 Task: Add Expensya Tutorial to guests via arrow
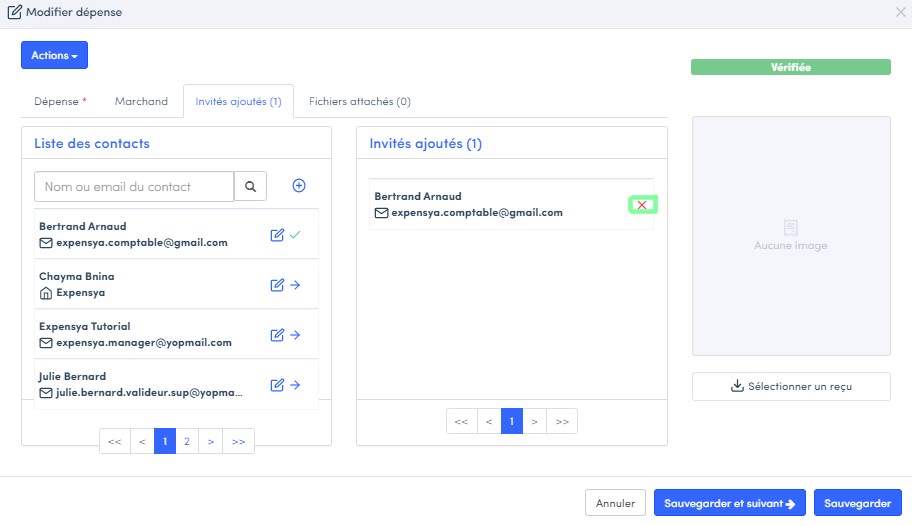(295, 335)
